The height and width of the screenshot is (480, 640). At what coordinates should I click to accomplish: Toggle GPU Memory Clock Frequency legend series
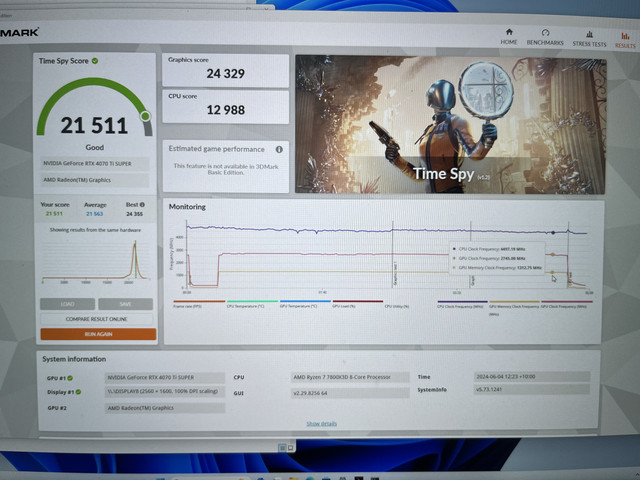(514, 307)
